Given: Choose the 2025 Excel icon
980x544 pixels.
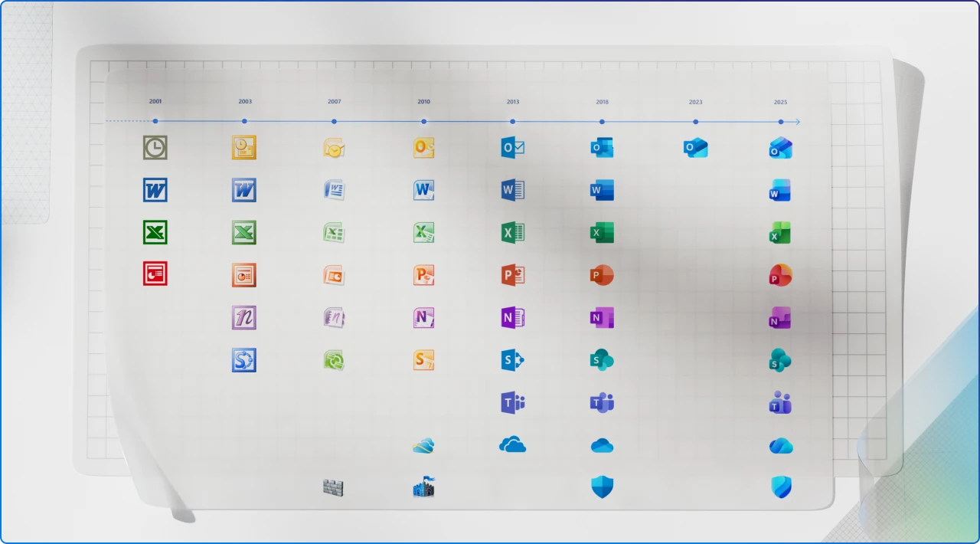Looking at the screenshot, I should (x=780, y=233).
